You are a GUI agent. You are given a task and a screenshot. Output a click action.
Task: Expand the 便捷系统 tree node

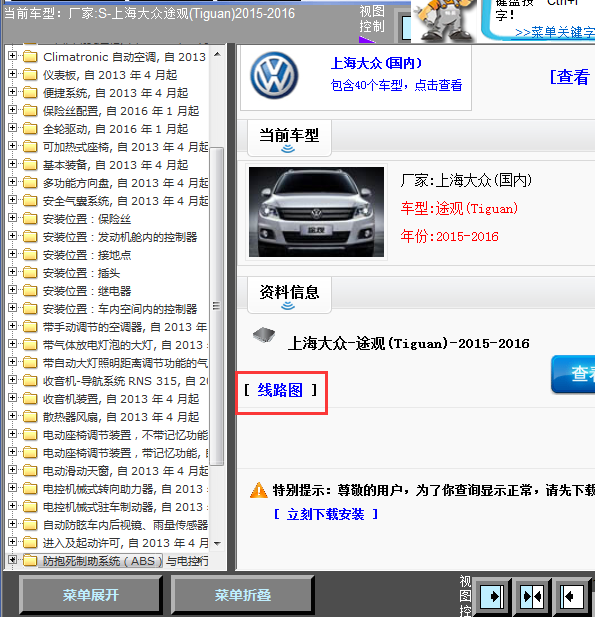tap(12, 92)
